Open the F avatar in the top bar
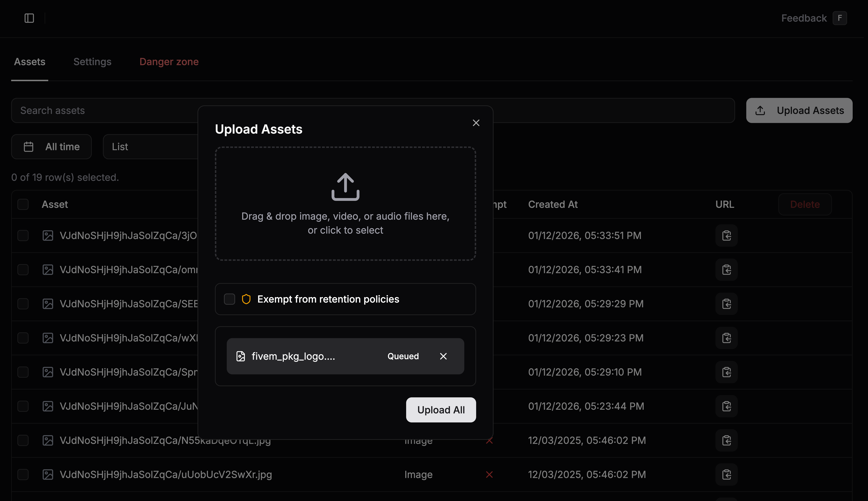 (840, 18)
